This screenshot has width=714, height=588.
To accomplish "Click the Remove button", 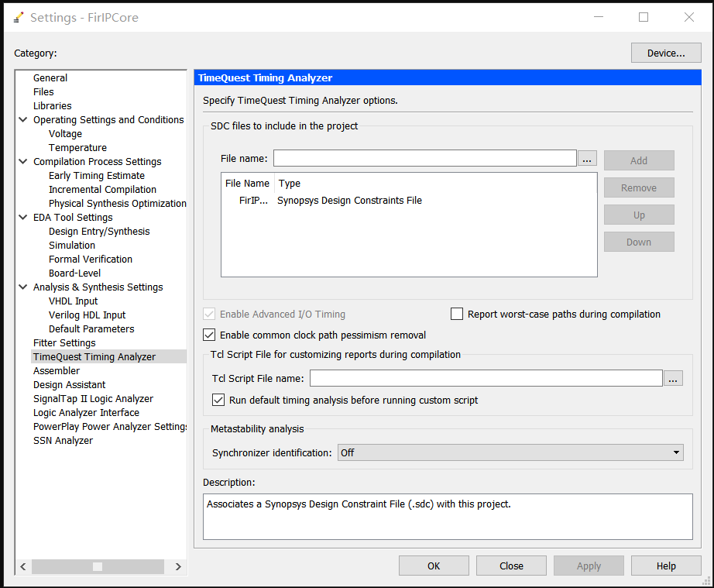I will [x=639, y=187].
